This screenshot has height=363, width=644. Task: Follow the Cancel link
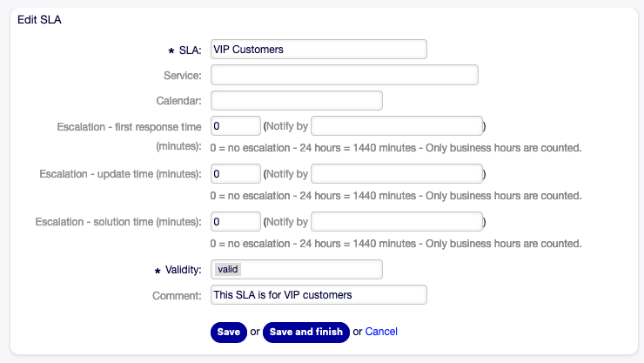(x=381, y=332)
